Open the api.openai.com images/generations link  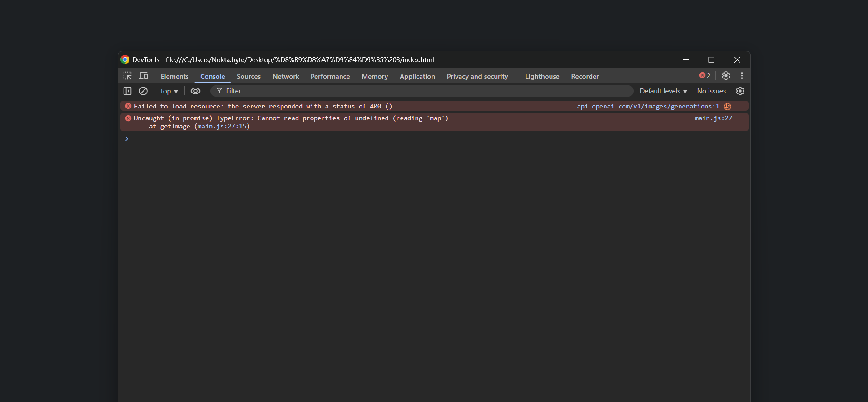tap(648, 107)
